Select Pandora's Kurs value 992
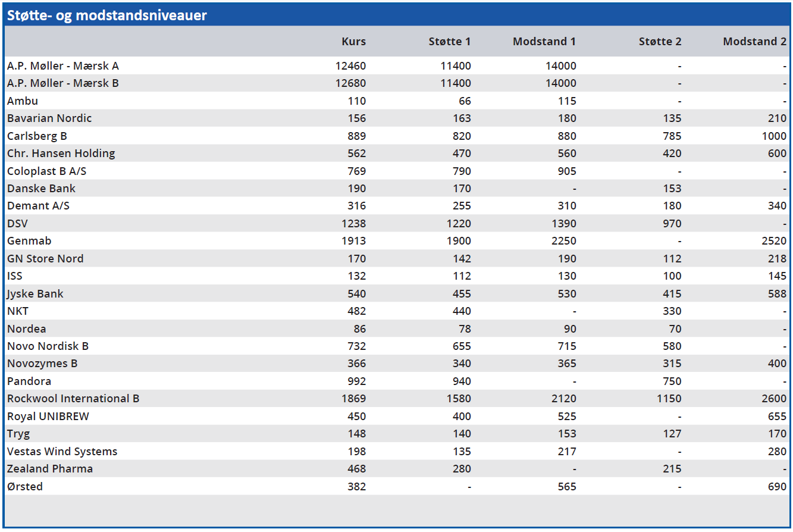This screenshot has width=793, height=532. [x=356, y=381]
